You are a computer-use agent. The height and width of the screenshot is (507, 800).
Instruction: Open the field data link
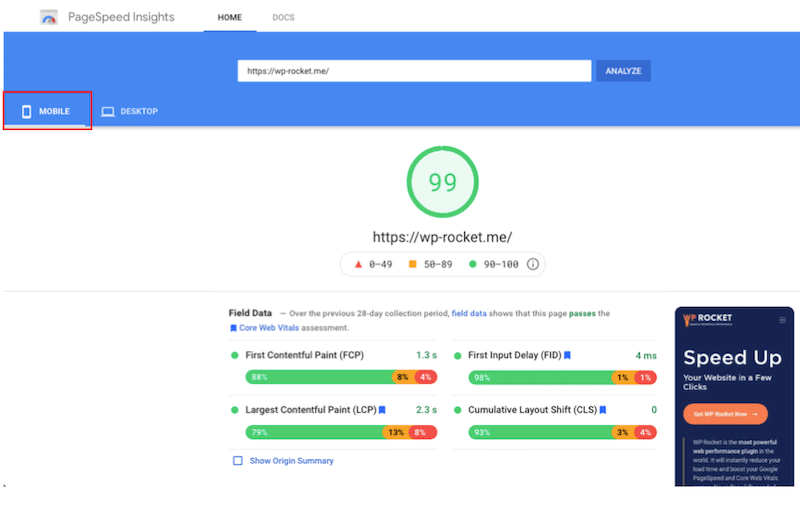tap(469, 313)
